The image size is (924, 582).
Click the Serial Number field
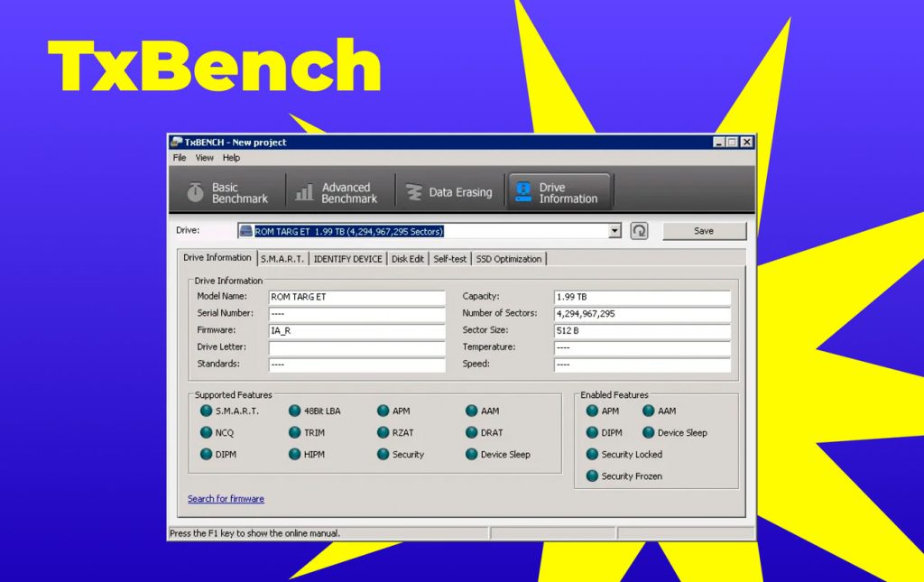coord(356,314)
